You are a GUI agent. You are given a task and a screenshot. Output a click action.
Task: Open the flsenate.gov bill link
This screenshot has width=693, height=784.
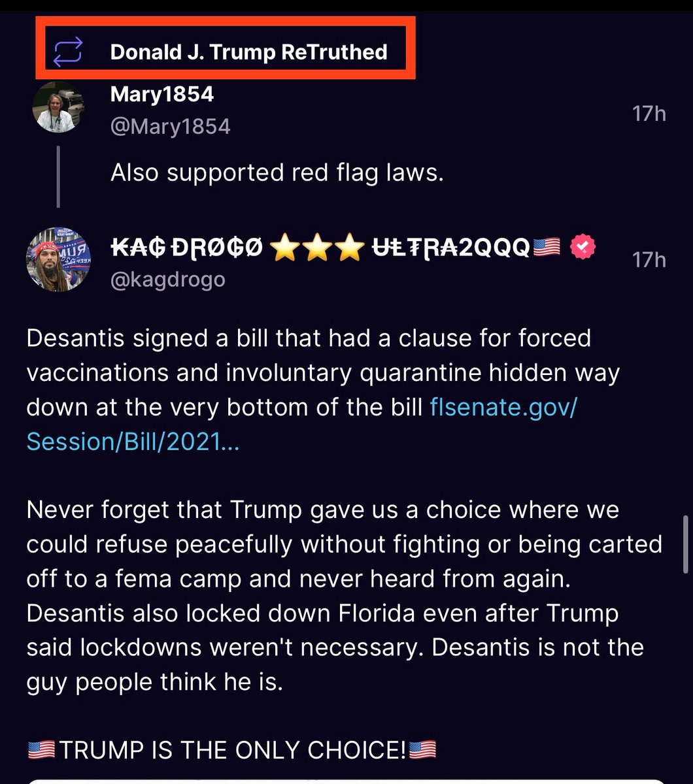click(503, 407)
